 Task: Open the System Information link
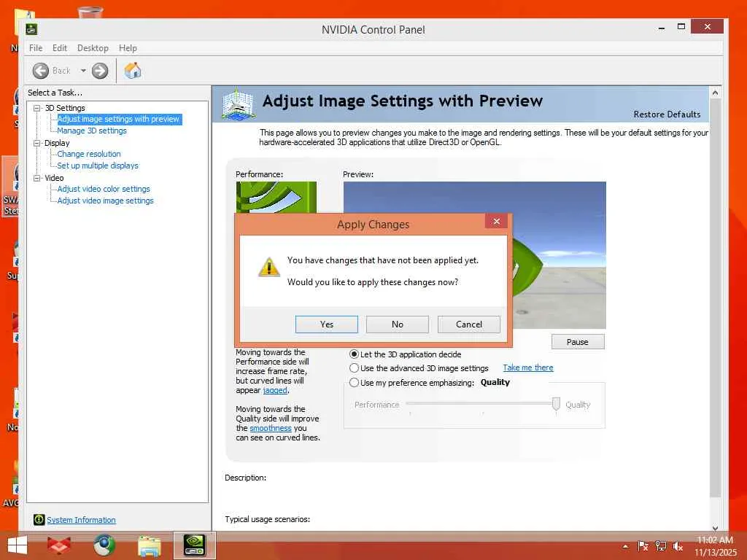click(81, 520)
